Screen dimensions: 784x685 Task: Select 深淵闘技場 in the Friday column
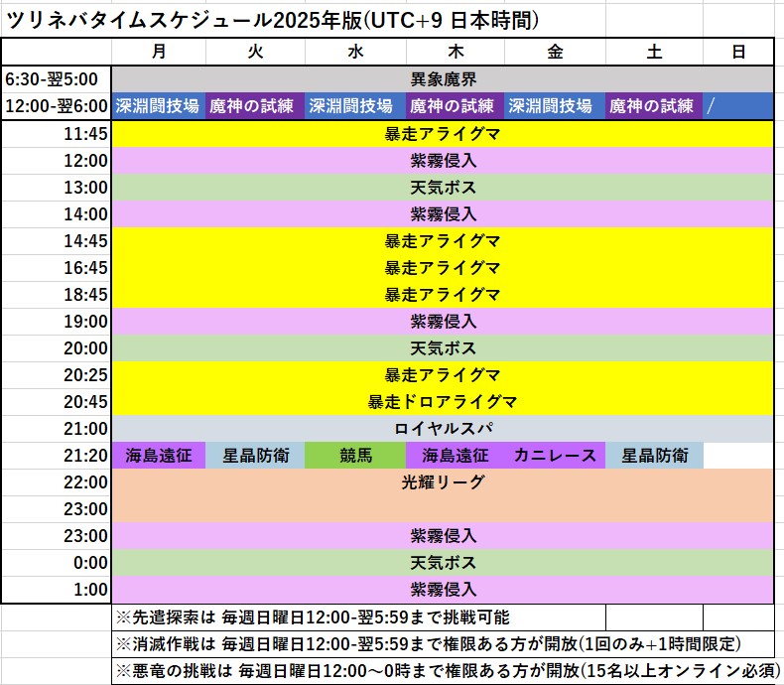(555, 106)
